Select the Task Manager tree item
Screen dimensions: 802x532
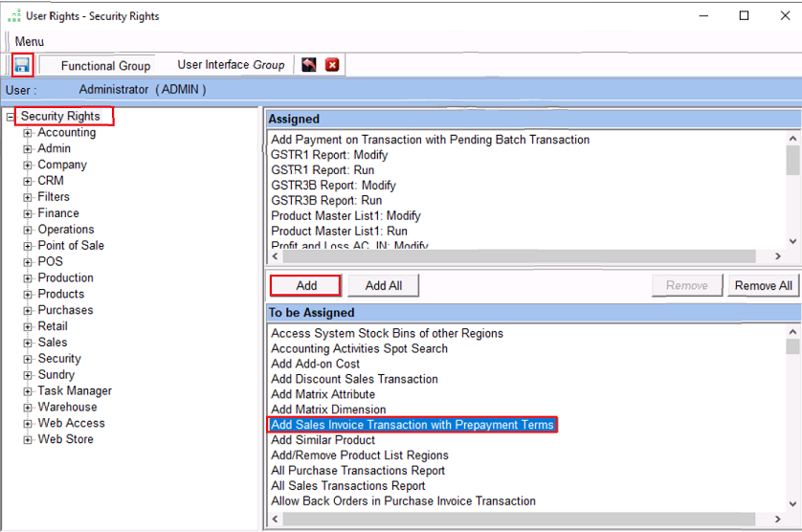click(75, 390)
